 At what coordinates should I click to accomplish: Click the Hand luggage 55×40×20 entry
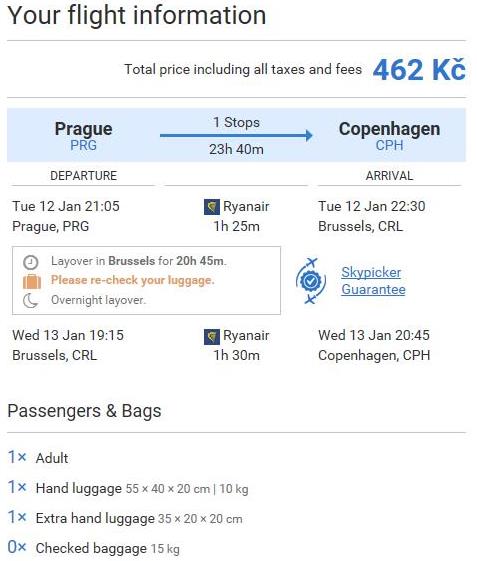point(128,488)
